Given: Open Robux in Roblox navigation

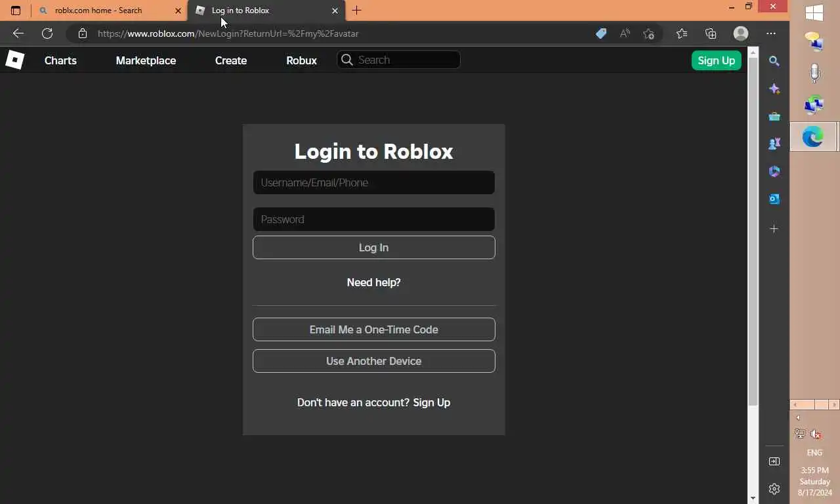Looking at the screenshot, I should 301,60.
